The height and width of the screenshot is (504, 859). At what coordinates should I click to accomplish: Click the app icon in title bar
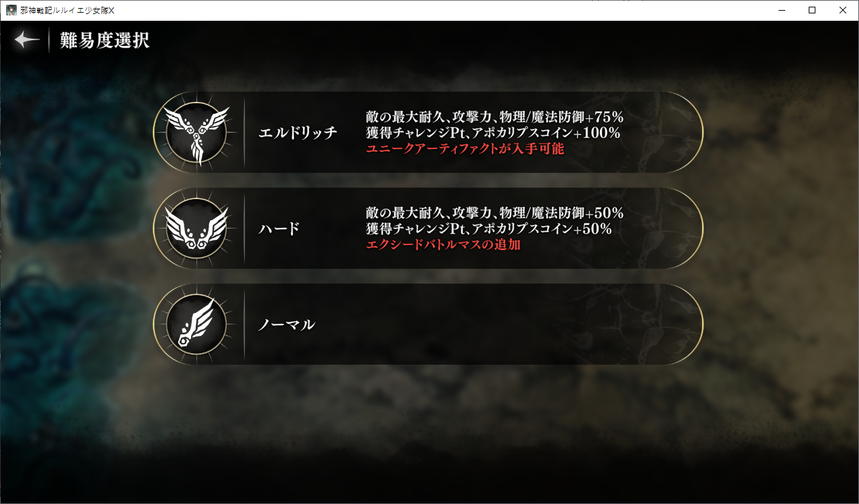click(x=11, y=10)
